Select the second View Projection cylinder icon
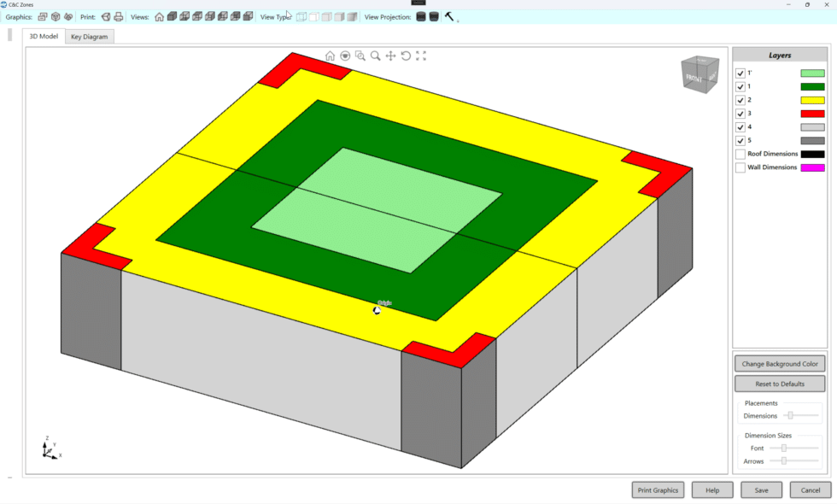The image size is (837, 504). [x=434, y=17]
